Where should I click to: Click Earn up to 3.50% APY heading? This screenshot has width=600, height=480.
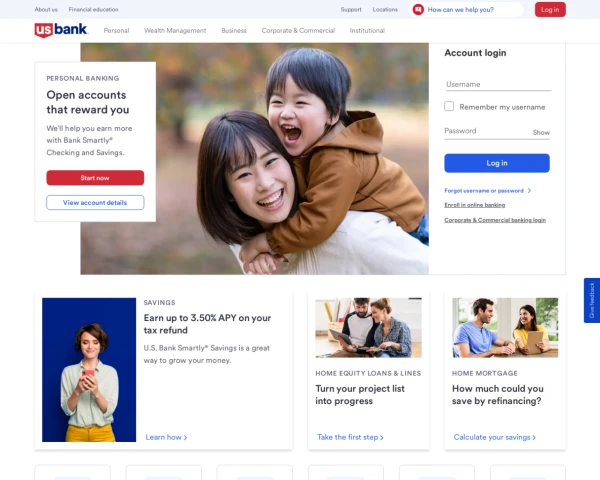pos(207,324)
